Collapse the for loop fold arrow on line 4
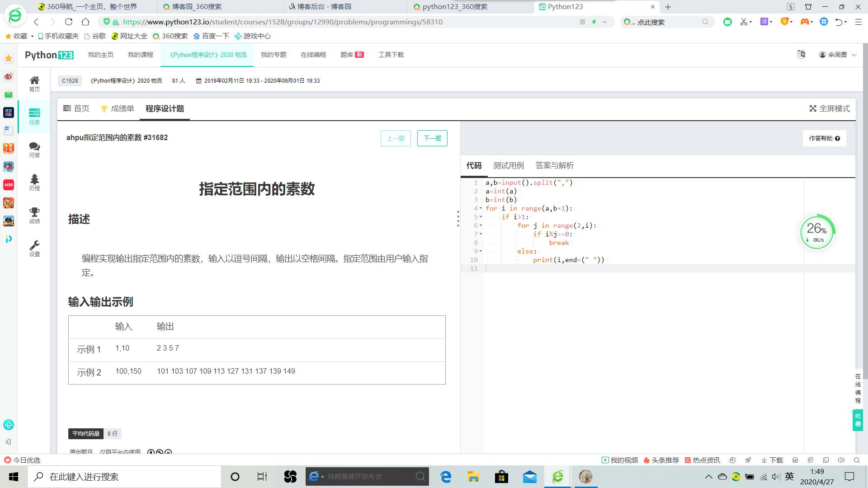Screen dimensions: 868x488 [481, 208]
